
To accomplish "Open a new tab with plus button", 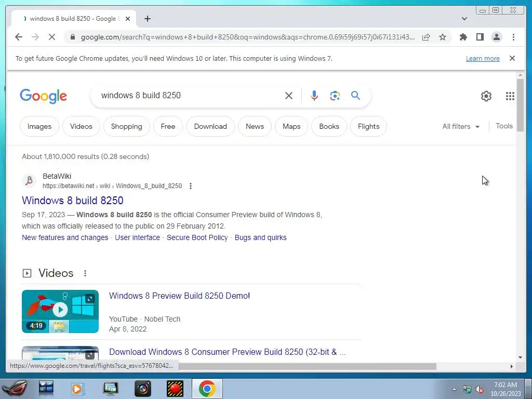I will click(x=147, y=19).
